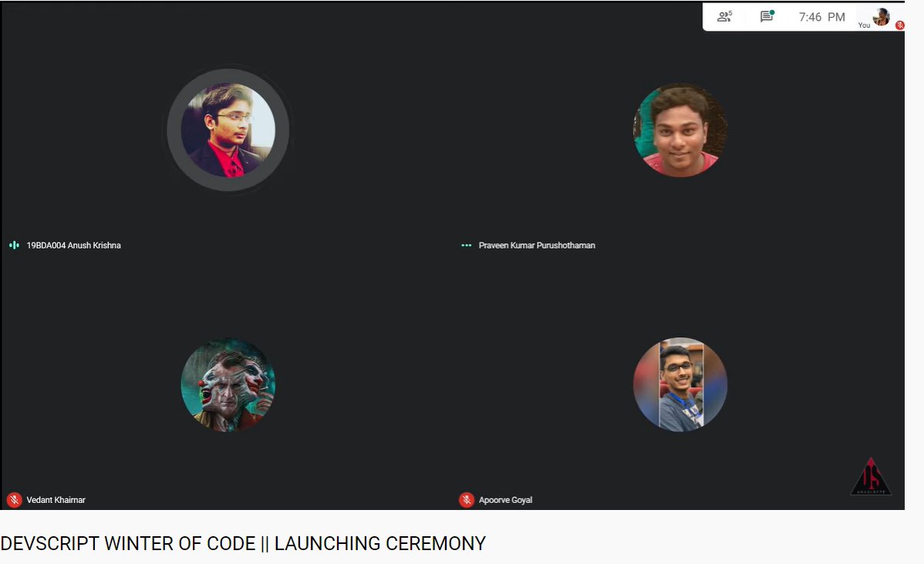Select Anush Krishna's avatar
Screen dimensions: 924x564
tap(228, 130)
